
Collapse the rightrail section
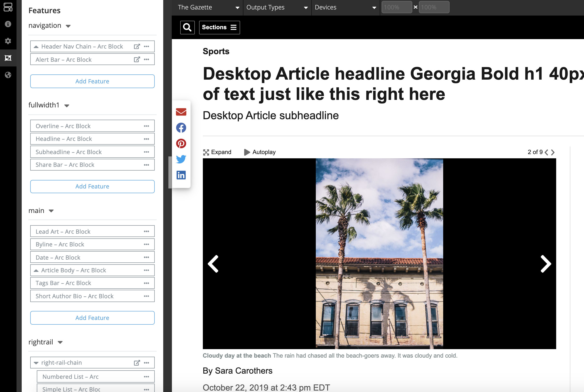[60, 342]
